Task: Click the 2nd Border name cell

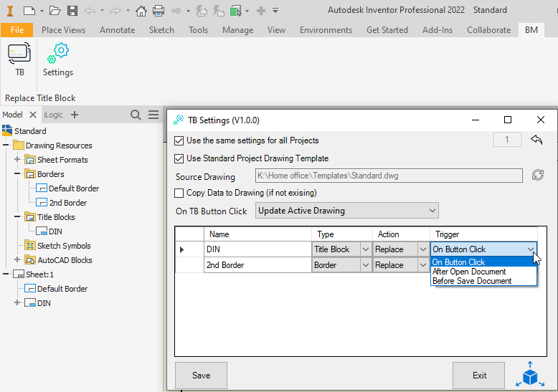Action: [257, 265]
